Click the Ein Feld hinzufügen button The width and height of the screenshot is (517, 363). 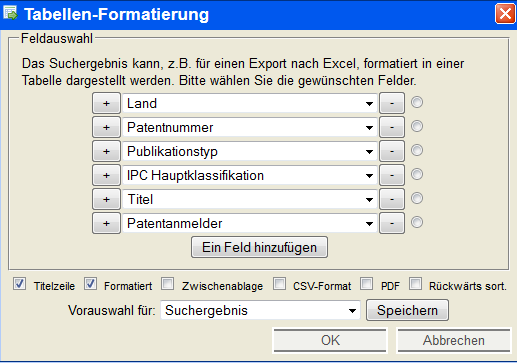click(259, 247)
